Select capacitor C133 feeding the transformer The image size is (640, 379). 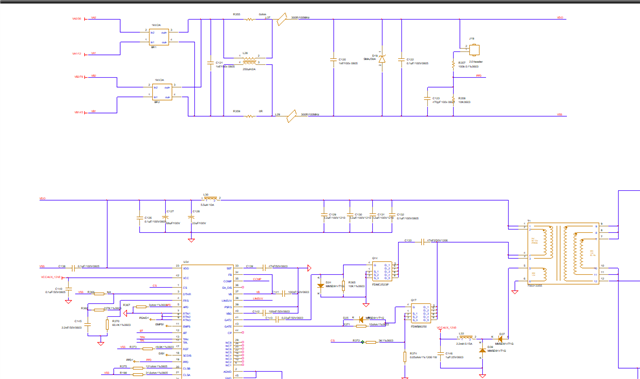422,242
